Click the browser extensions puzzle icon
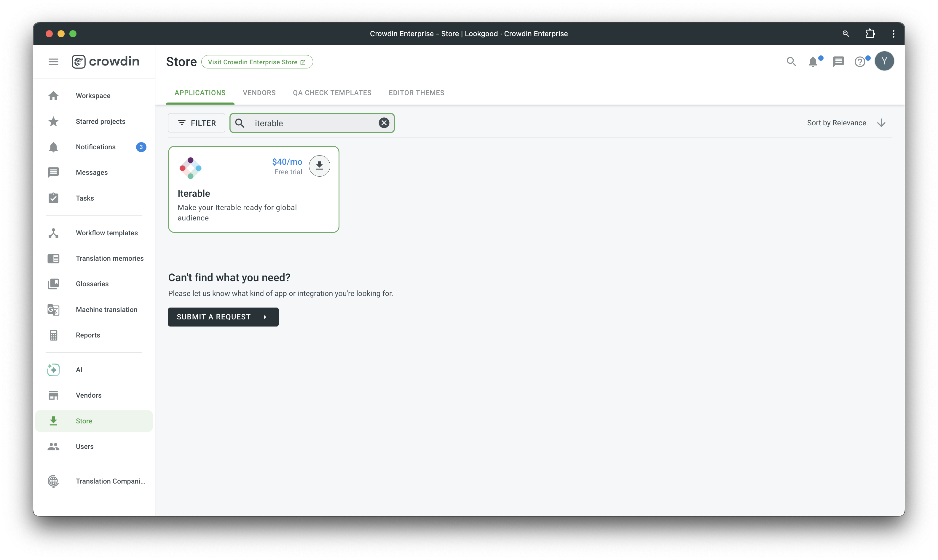938x560 pixels. (x=870, y=33)
